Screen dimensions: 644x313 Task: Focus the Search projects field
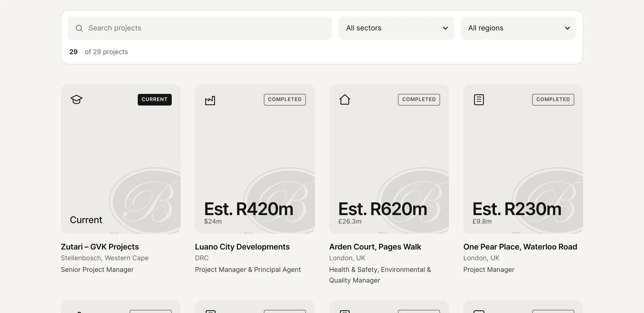point(200,28)
